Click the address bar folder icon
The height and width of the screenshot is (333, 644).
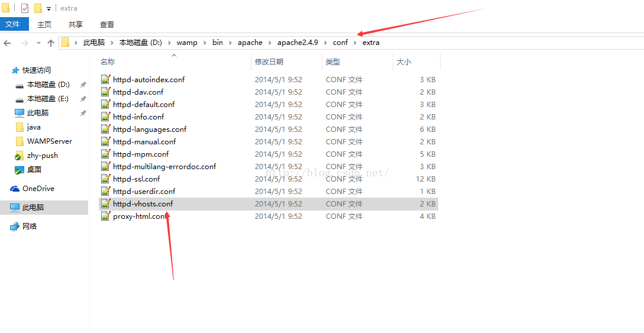click(65, 43)
